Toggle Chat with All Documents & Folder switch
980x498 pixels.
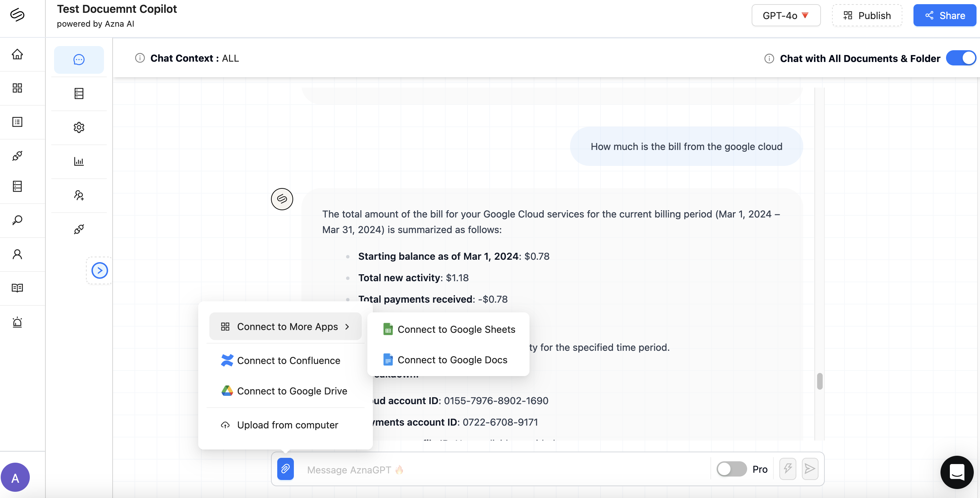pyautogui.click(x=961, y=58)
